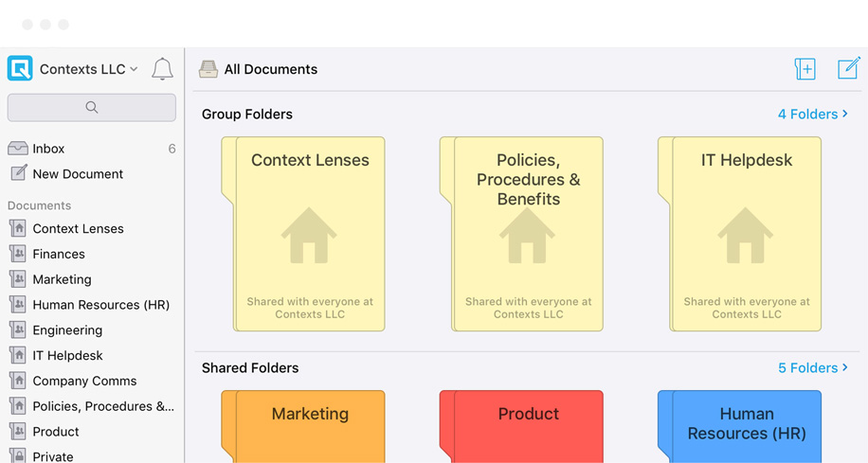Image resolution: width=868 pixels, height=463 pixels.
Task: Open the Policies, Procedures & Benefits folder card
Action: [x=521, y=234]
